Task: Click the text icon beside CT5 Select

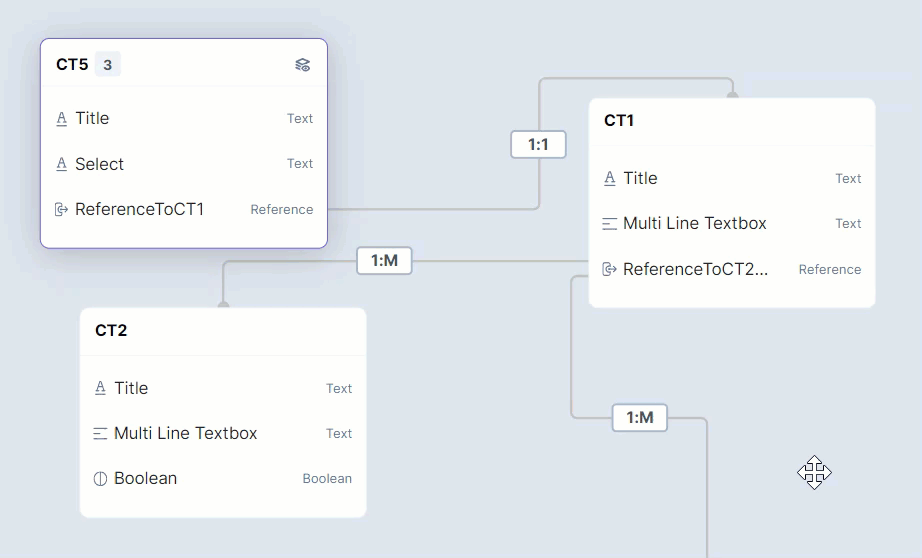Action: tap(62, 164)
